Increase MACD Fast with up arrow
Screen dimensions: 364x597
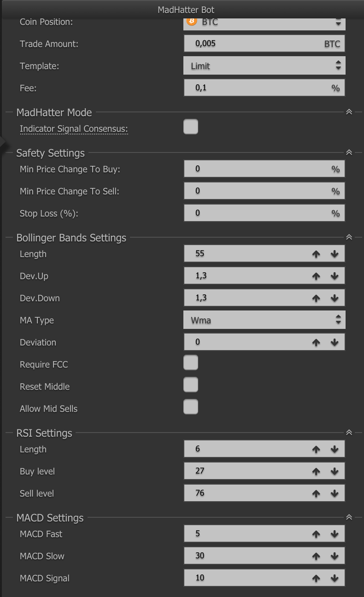tap(316, 534)
